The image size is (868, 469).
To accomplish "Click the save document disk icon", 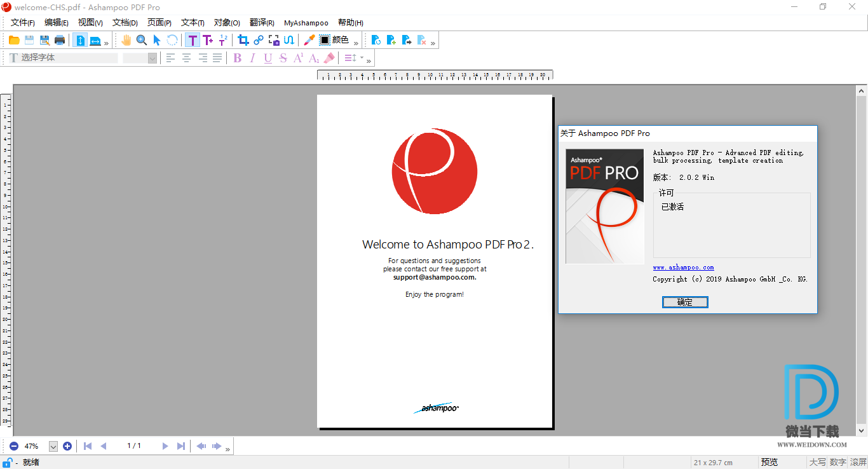I will (29, 40).
